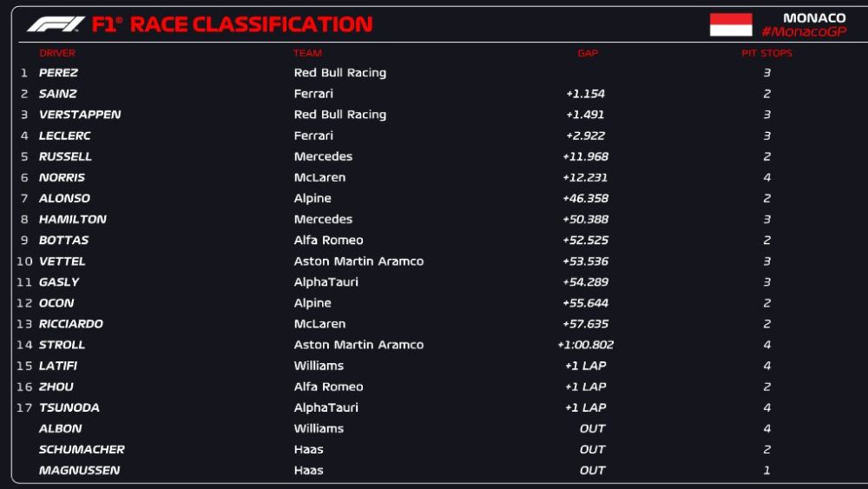Viewport: 868px width, 489px height.
Task: Click the MONACO title text
Action: [x=814, y=17]
